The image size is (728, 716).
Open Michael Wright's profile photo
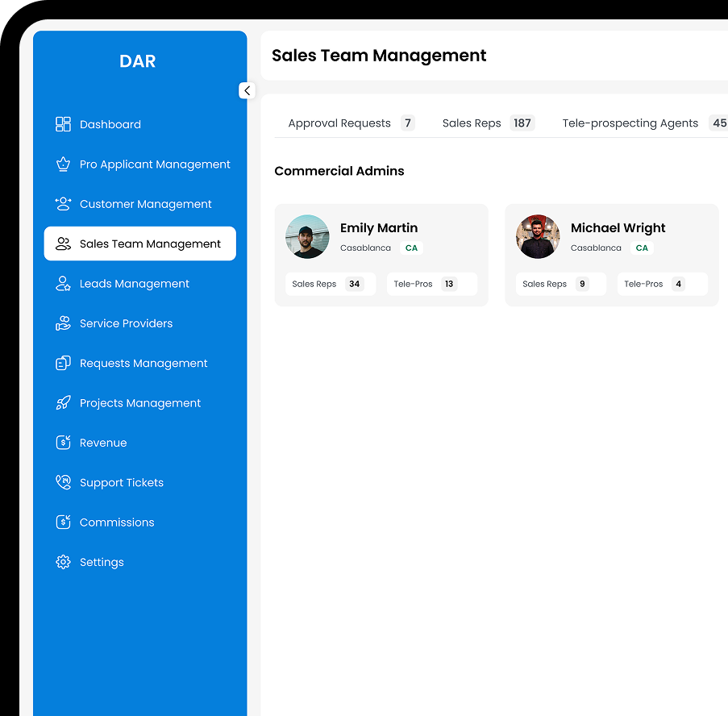click(538, 237)
